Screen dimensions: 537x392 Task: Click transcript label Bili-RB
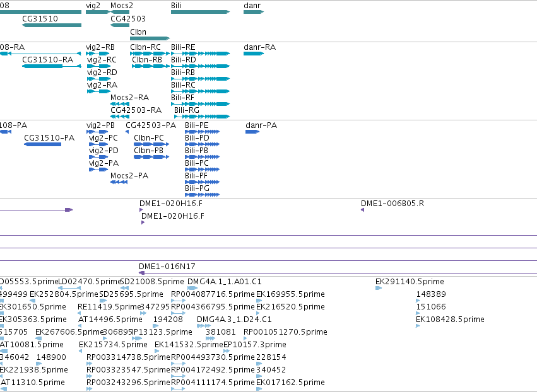click(x=183, y=72)
